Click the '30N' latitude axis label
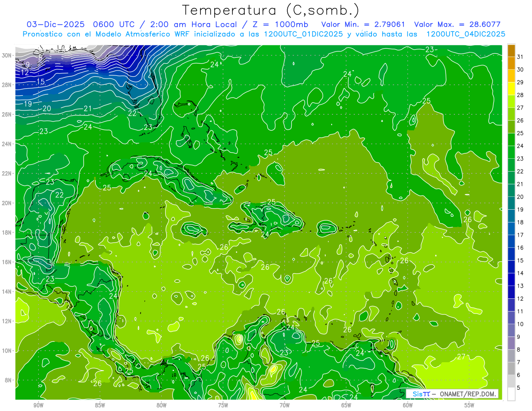 7,55
